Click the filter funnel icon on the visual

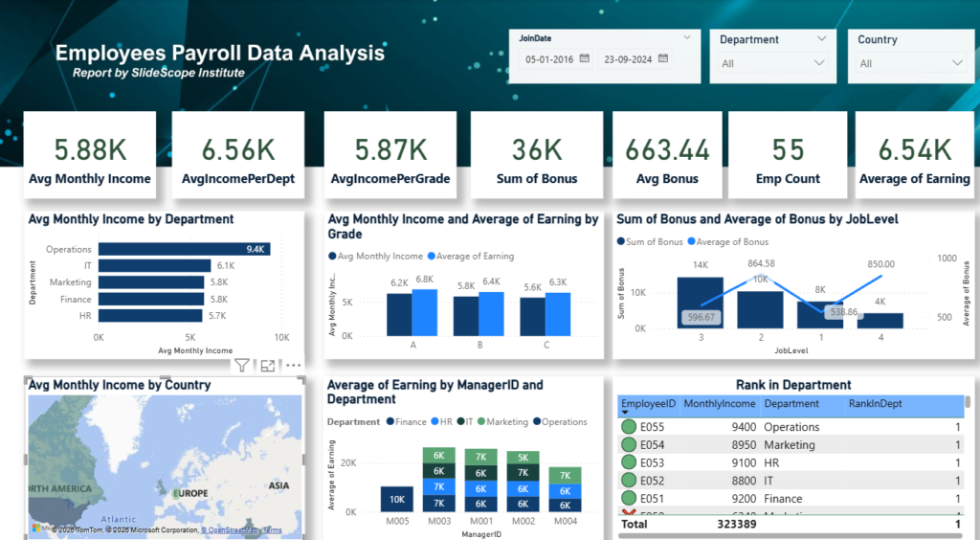pyautogui.click(x=242, y=366)
